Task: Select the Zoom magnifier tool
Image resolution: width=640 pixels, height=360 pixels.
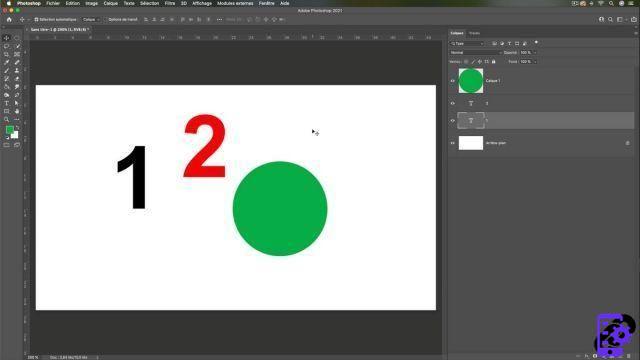Action: tap(7, 120)
